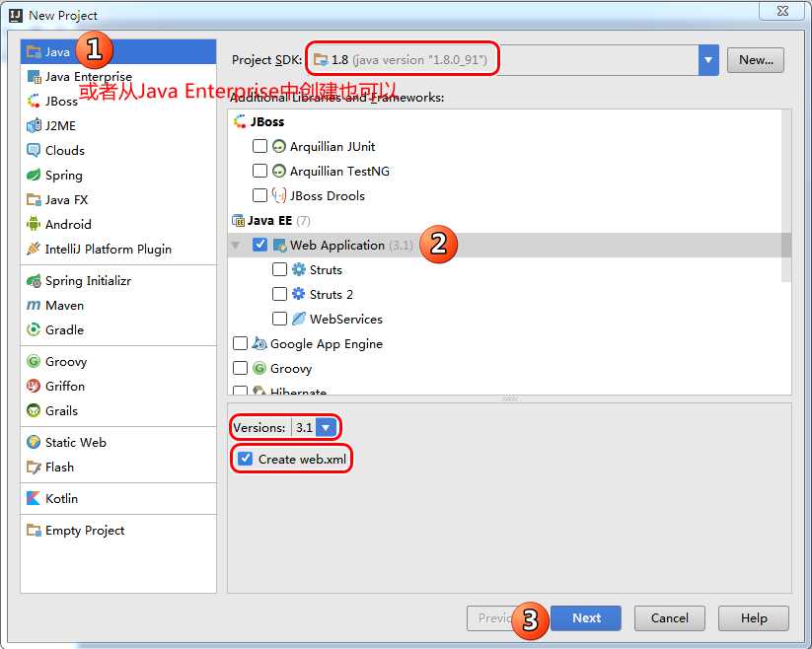Click the New... SDK button
This screenshot has height=649, width=812.
point(756,60)
